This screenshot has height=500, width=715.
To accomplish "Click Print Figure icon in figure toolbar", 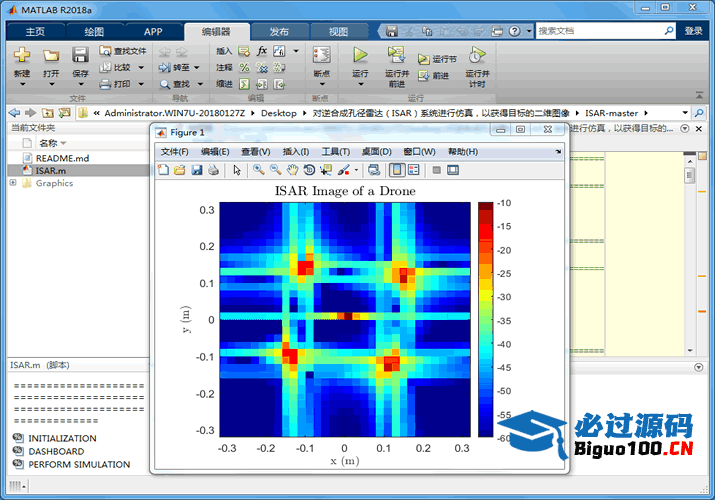I will (213, 170).
